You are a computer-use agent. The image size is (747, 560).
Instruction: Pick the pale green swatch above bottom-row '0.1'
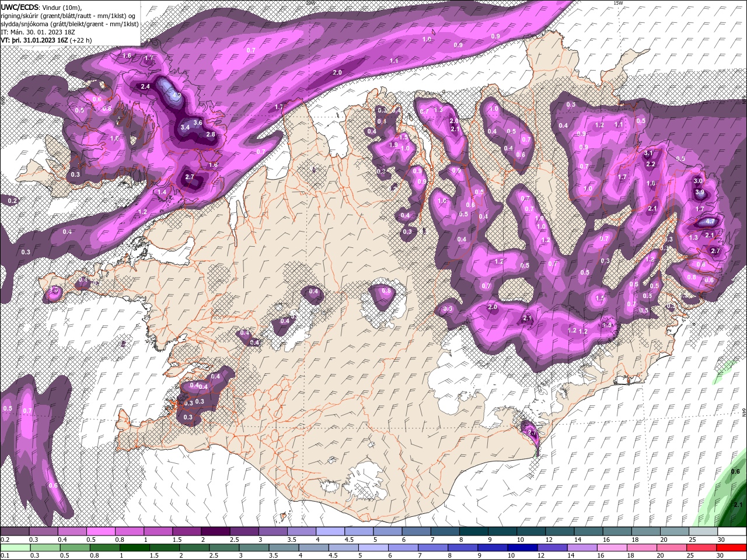tap(15, 548)
